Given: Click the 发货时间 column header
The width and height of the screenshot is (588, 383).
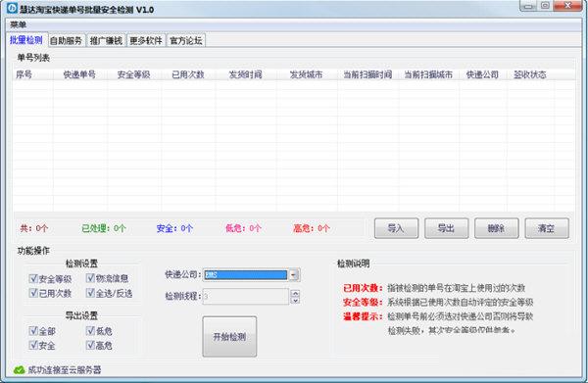Looking at the screenshot, I should [x=245, y=74].
